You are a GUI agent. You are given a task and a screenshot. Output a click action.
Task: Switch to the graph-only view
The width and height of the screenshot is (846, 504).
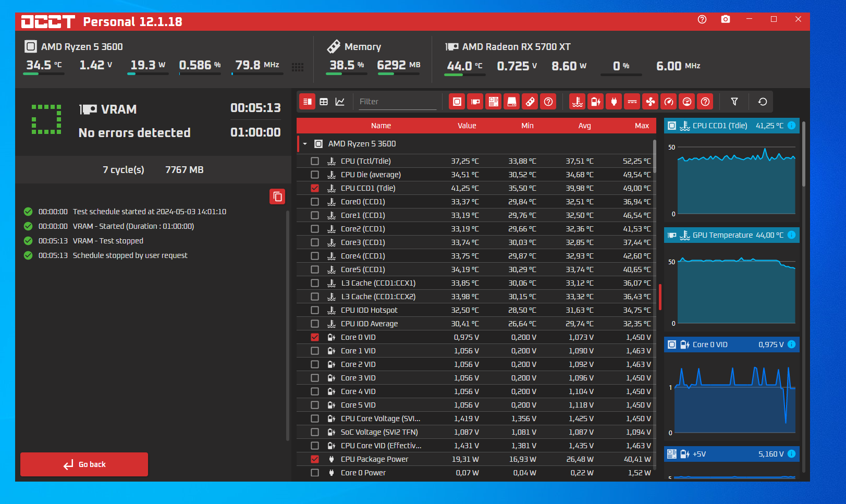pyautogui.click(x=340, y=102)
